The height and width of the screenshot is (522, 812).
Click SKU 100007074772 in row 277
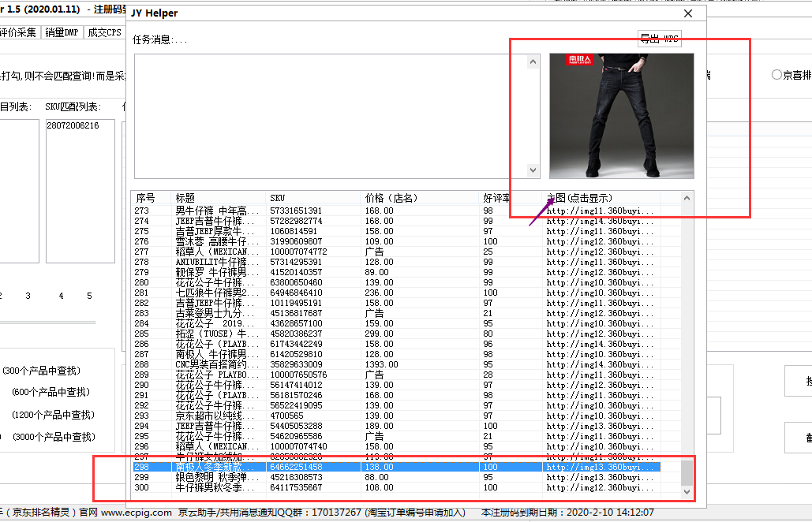(299, 252)
